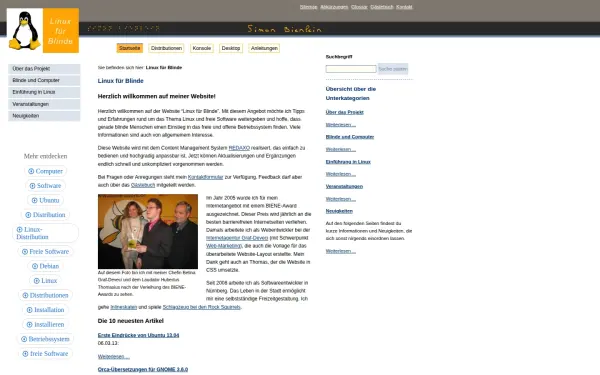Open the Web-Marketing link

point(224,246)
